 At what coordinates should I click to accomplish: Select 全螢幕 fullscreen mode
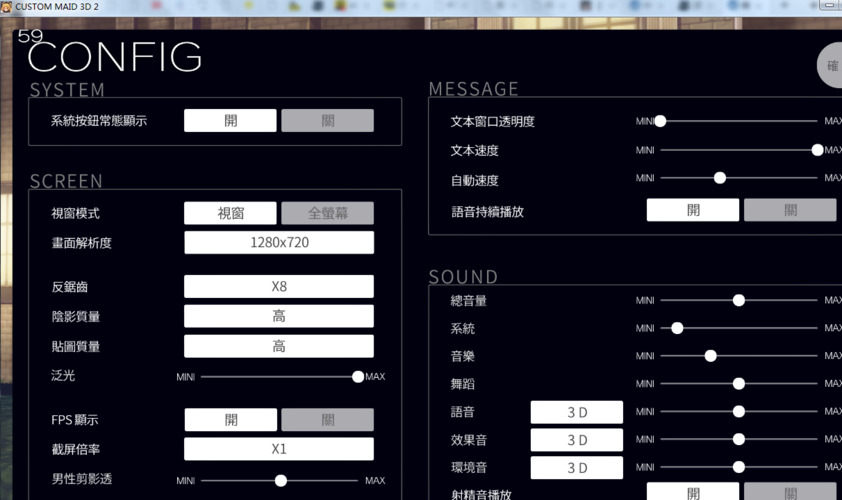[328, 213]
